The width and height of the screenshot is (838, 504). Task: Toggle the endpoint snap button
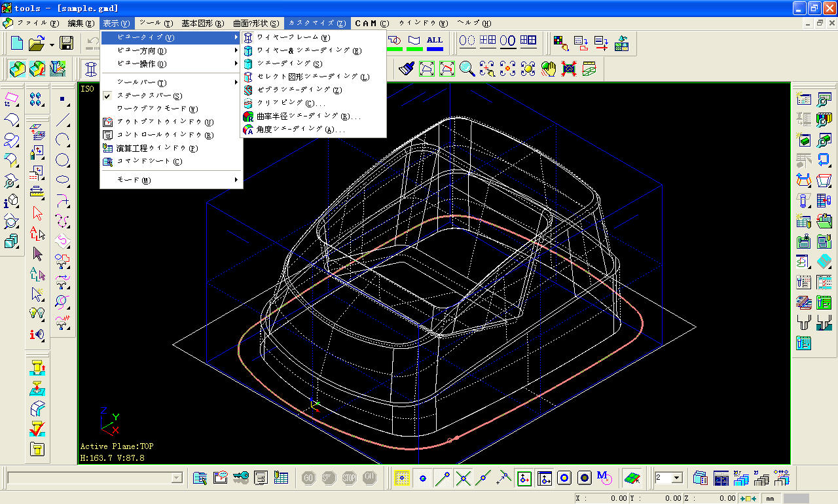coord(443,478)
